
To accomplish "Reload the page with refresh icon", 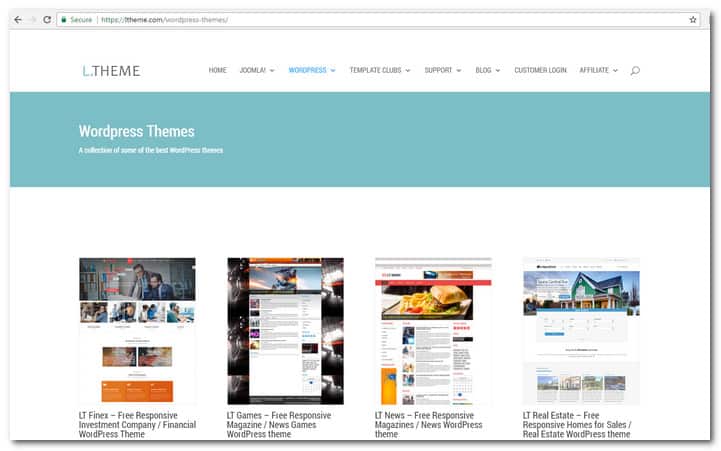I will tap(47, 19).
